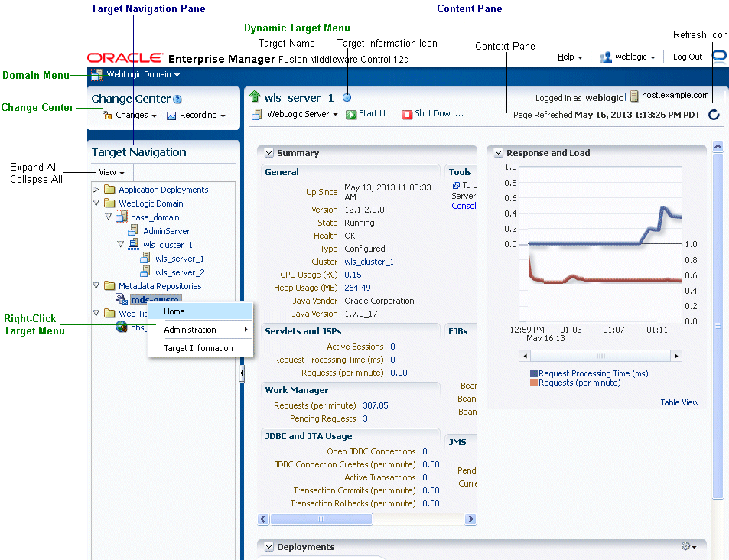Click the Shut Down red icon button

click(x=407, y=115)
